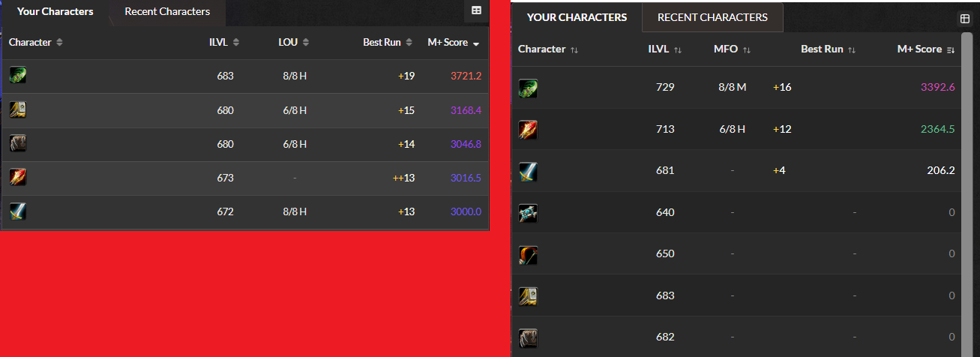Sort left table by LOU column
This screenshot has height=357, width=980.
tap(293, 43)
